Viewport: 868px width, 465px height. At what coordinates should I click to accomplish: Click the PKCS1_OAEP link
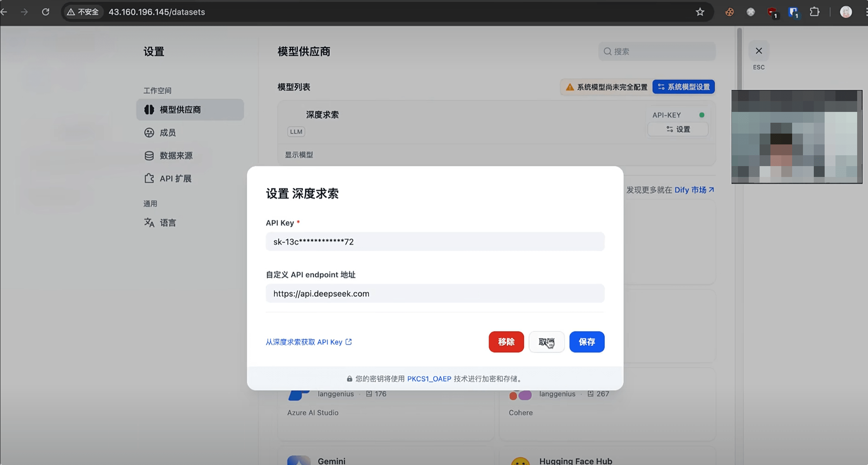point(429,379)
